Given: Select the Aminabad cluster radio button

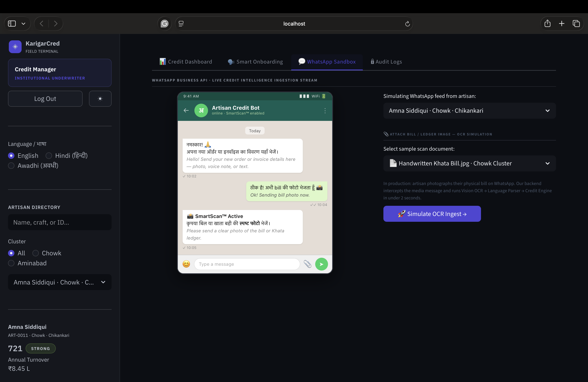Looking at the screenshot, I should (11, 263).
